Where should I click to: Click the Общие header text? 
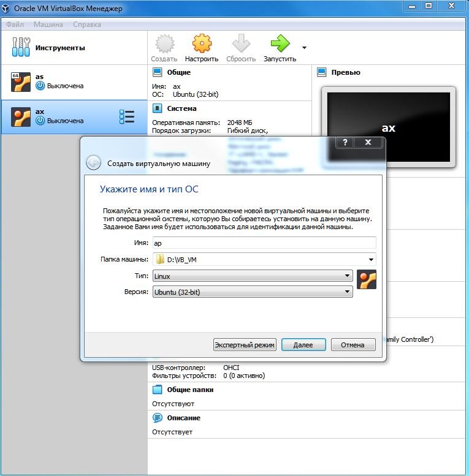click(179, 72)
